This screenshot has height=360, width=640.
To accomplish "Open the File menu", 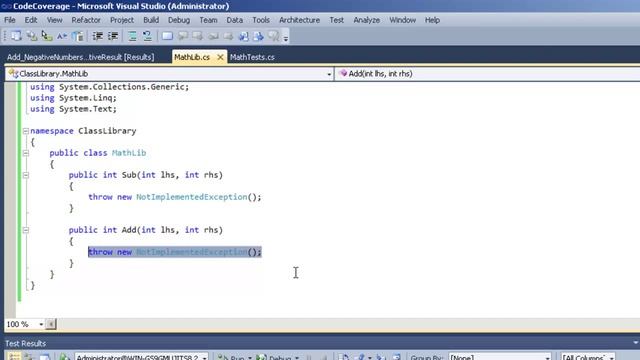I will (x=10, y=20).
